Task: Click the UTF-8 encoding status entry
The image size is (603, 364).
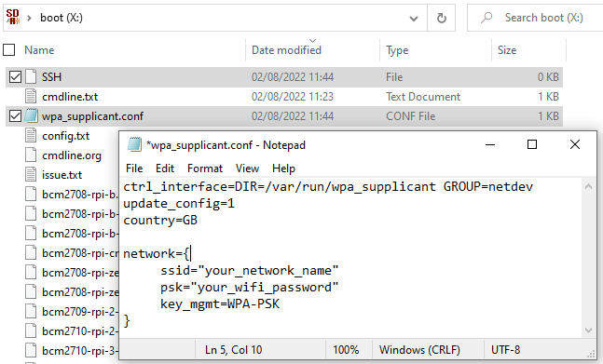Action: tap(505, 350)
